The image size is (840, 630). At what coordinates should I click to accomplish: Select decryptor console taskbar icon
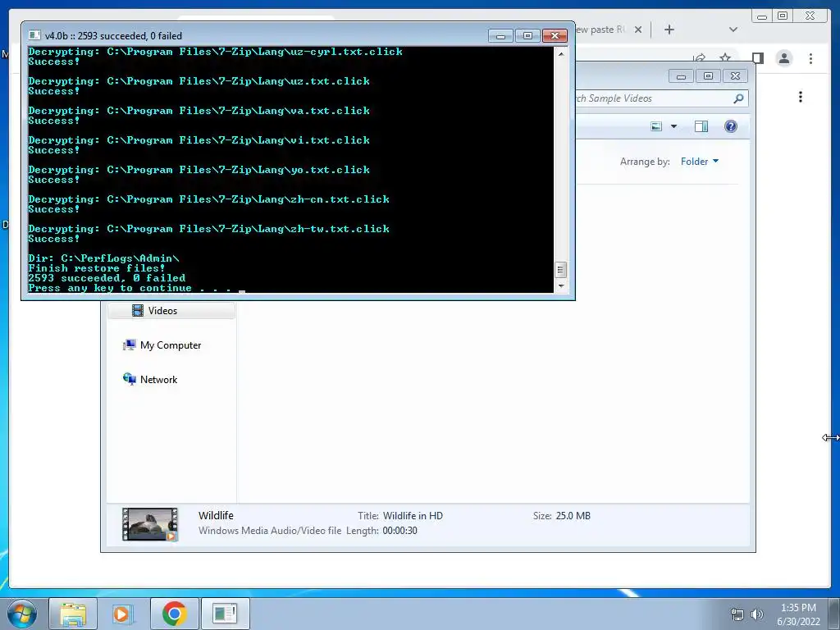pos(225,614)
